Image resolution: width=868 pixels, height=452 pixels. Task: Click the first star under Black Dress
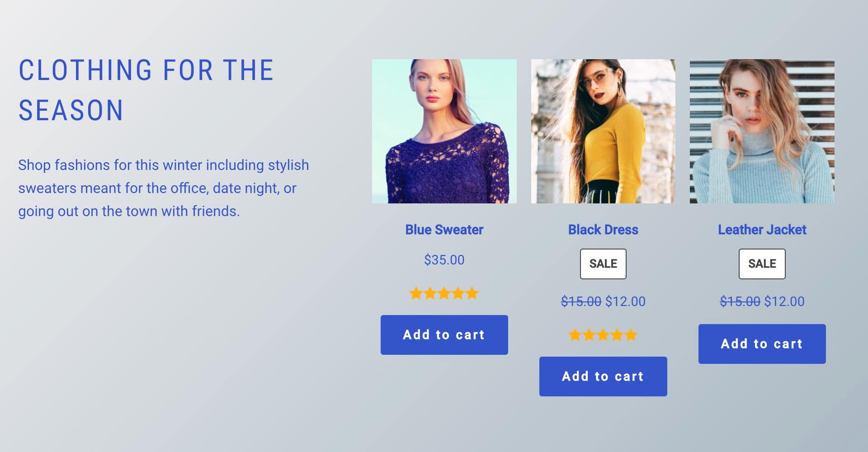[575, 335]
